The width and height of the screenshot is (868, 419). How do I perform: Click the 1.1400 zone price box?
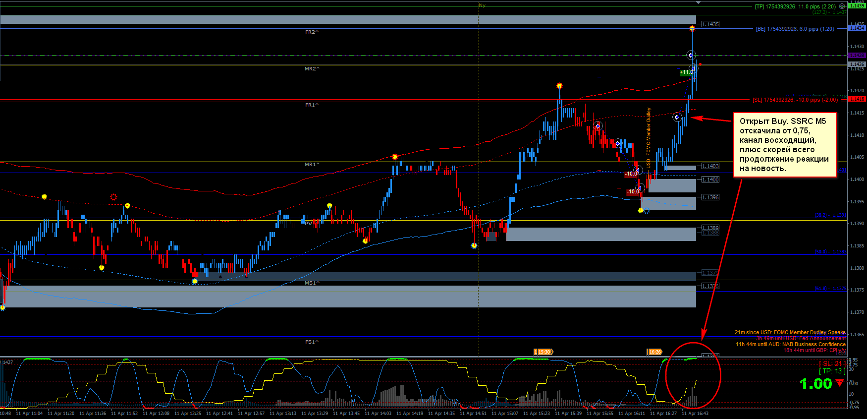710,180
